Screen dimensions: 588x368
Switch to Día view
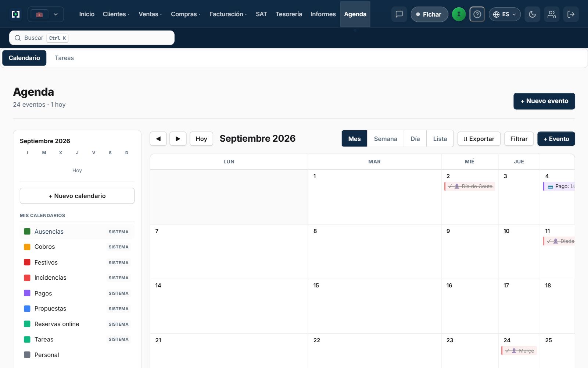(x=415, y=139)
